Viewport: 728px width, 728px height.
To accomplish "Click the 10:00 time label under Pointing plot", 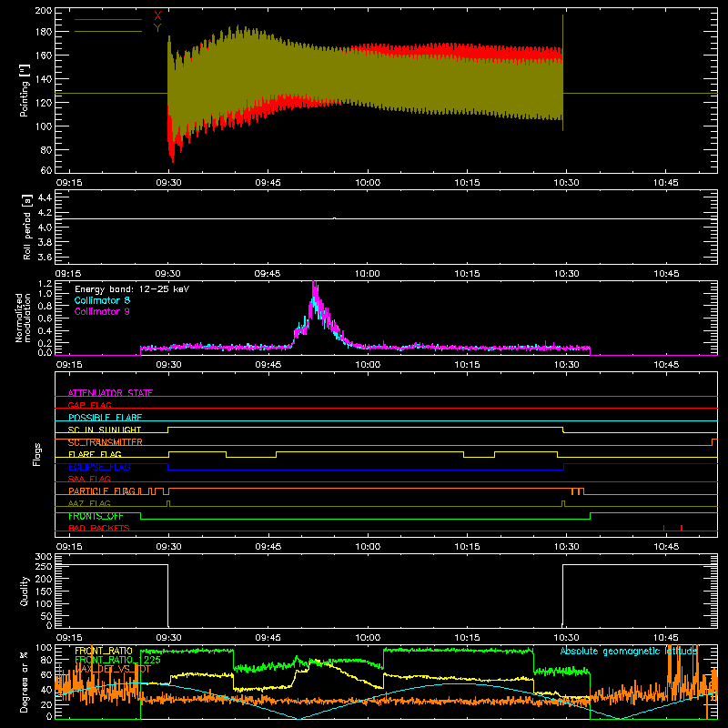I will pos(368,183).
